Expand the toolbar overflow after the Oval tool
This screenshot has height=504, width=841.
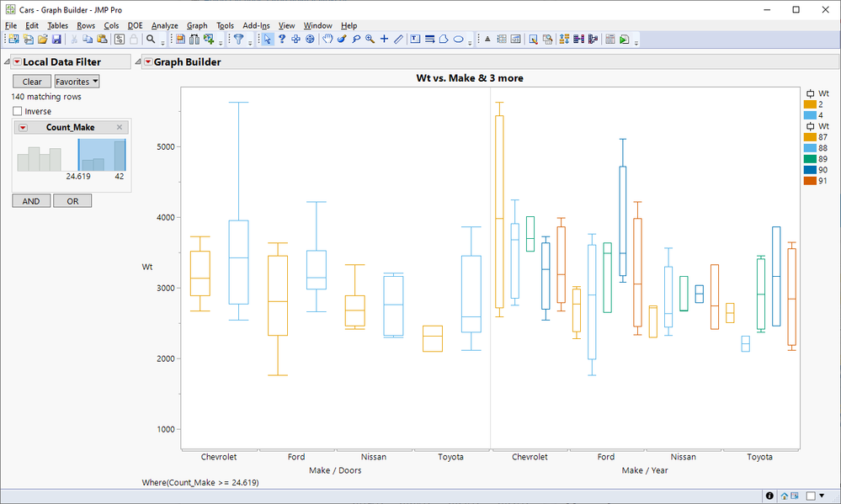(x=469, y=42)
